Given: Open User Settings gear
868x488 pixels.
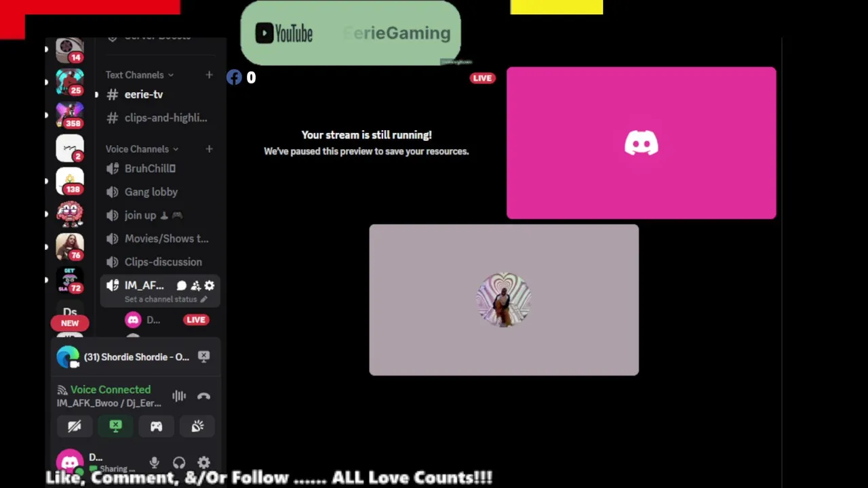Looking at the screenshot, I should tap(203, 463).
